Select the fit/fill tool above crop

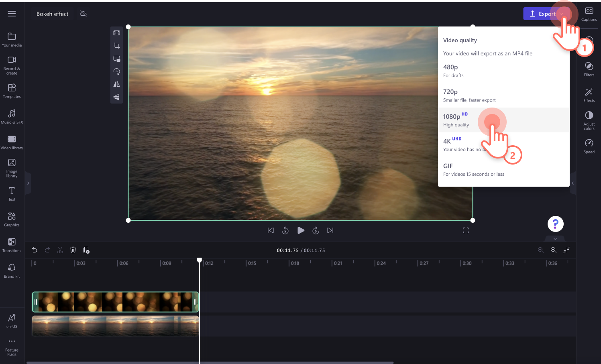click(x=117, y=33)
